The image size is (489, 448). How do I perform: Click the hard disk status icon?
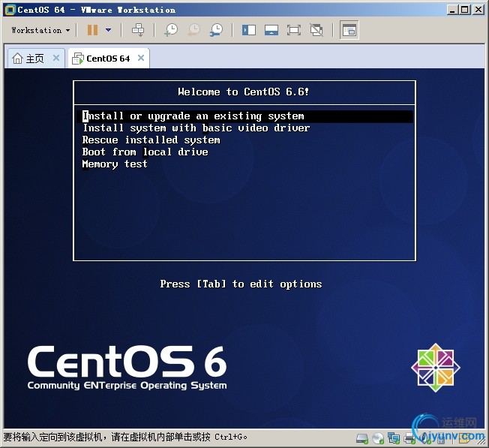(x=362, y=438)
